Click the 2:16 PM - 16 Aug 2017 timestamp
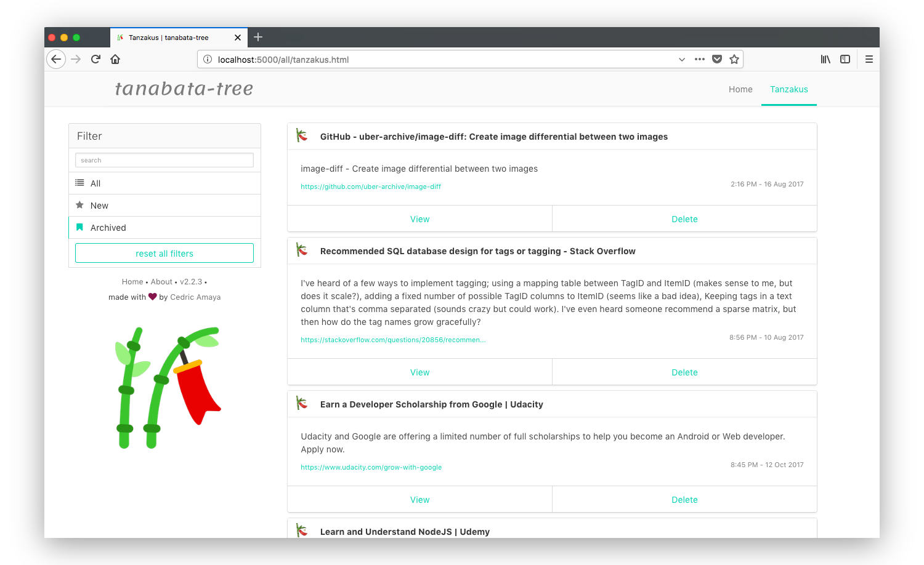 (767, 184)
